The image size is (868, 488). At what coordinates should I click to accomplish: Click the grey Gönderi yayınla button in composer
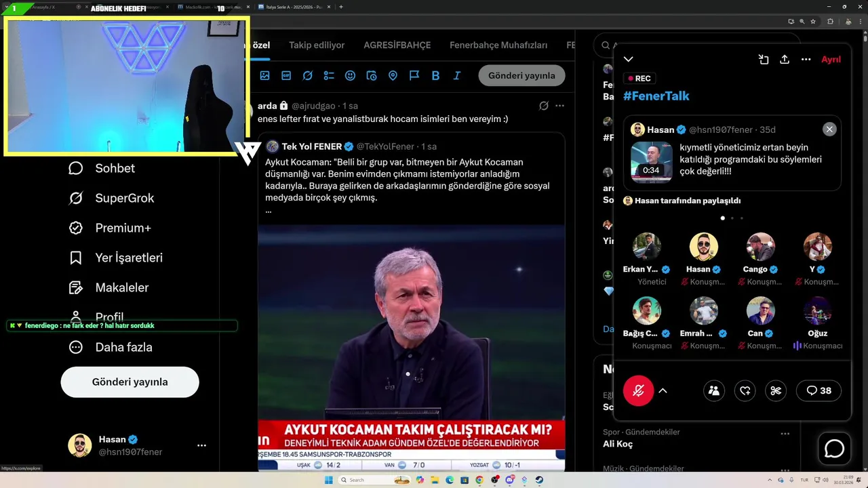click(521, 75)
